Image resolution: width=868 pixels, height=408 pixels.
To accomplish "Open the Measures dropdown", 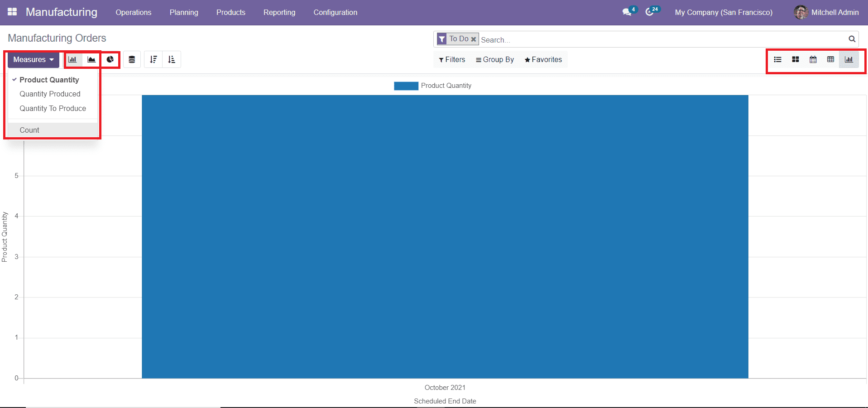I will click(x=32, y=59).
